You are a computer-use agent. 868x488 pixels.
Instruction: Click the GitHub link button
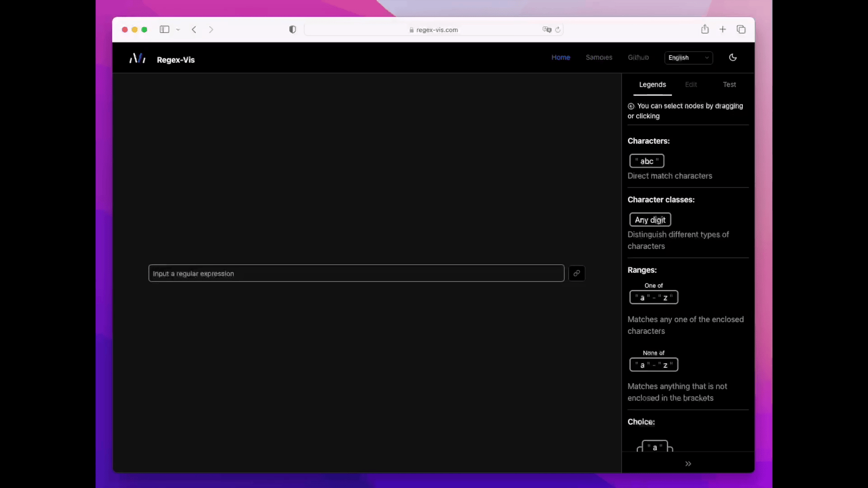point(638,58)
